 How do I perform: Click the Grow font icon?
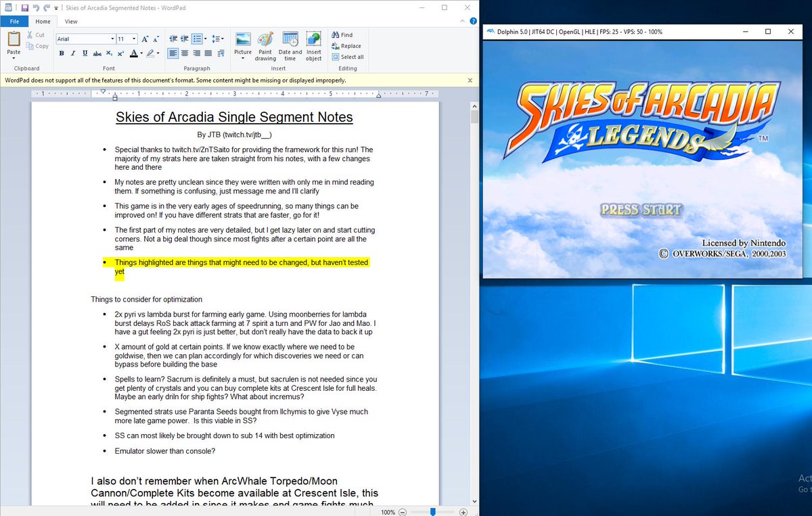[x=145, y=39]
